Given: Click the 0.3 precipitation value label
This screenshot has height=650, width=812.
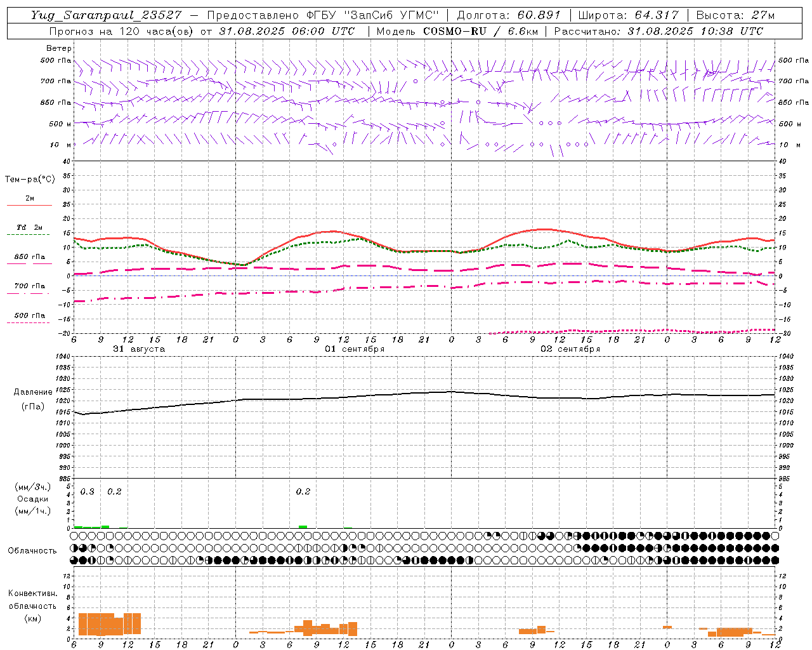Looking at the screenshot, I should point(87,491).
